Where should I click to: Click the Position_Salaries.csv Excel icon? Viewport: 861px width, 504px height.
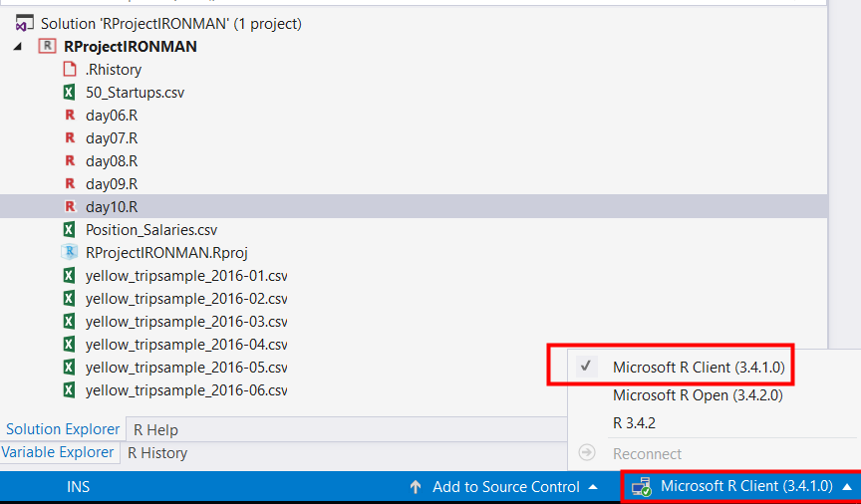point(69,229)
